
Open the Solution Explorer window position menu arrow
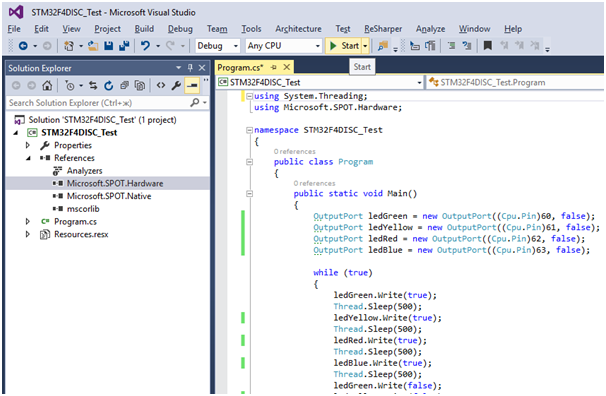coord(179,68)
